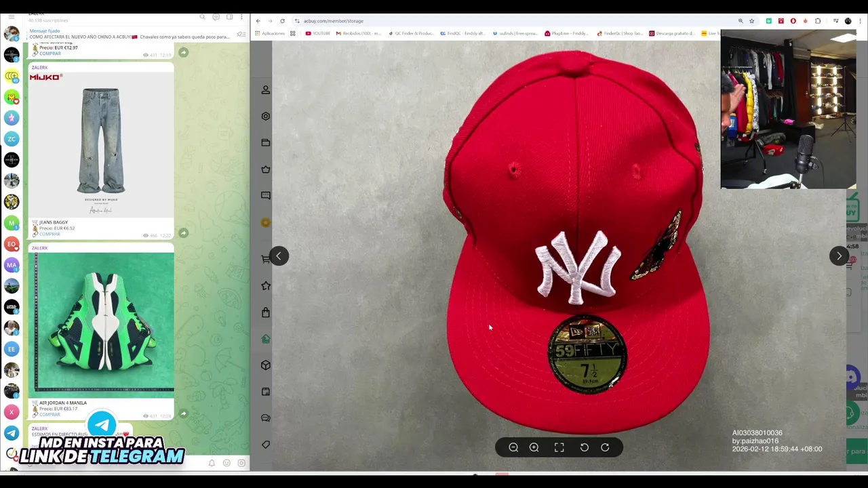The width and height of the screenshot is (868, 488).
Task: Toggle Telegram side panel view
Action: click(x=229, y=17)
